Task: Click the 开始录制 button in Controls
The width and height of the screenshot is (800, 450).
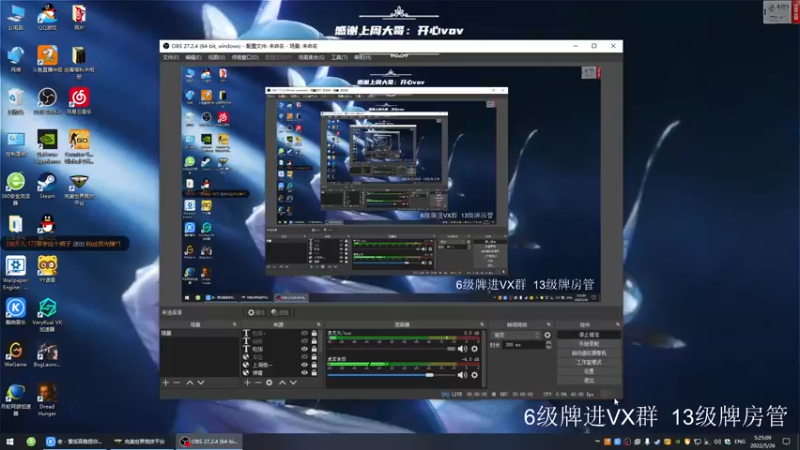Action: (589, 344)
